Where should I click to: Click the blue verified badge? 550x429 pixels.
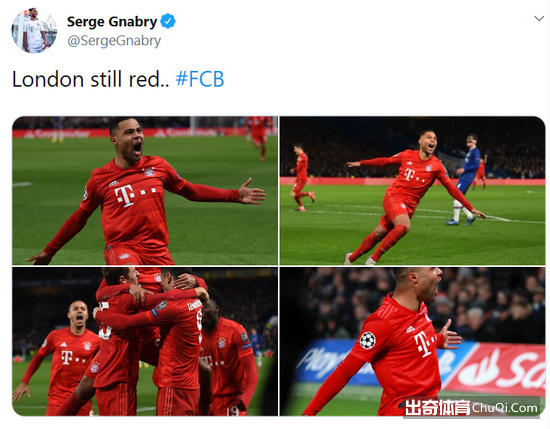168,21
